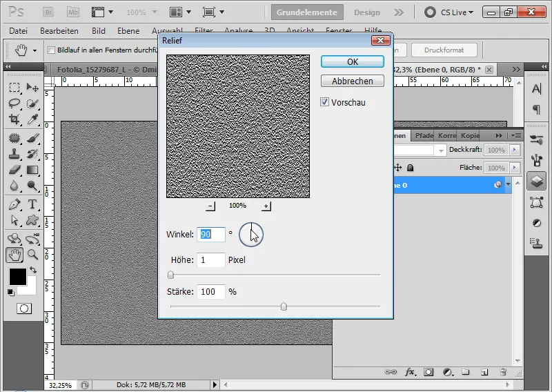Select the Gradient tool
552x392 pixels.
[x=32, y=170]
